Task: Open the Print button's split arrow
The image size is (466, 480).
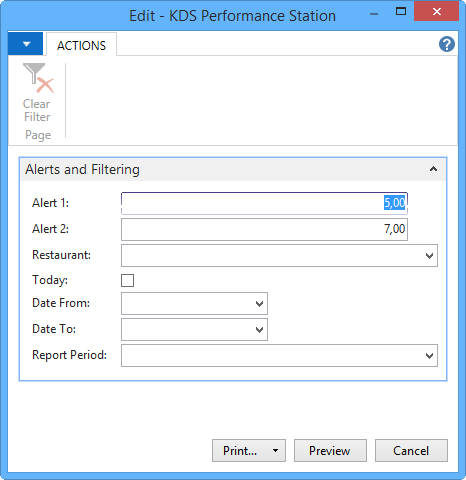Action: 276,451
